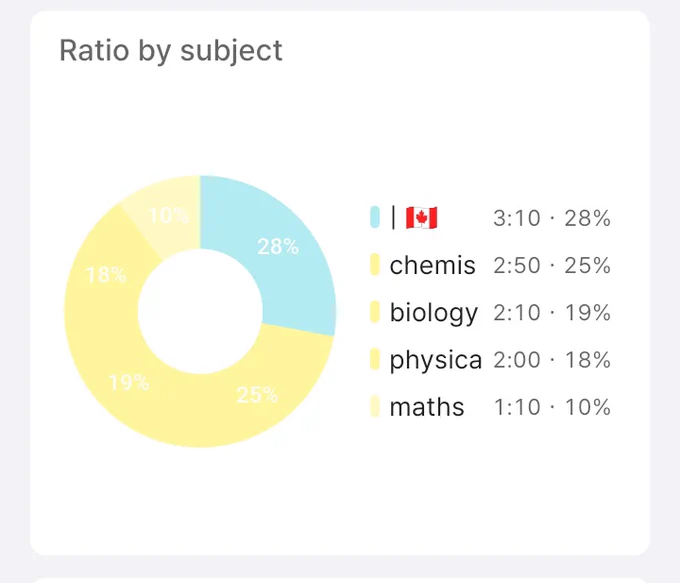Open the physica subject label
680x583 pixels.
435,360
